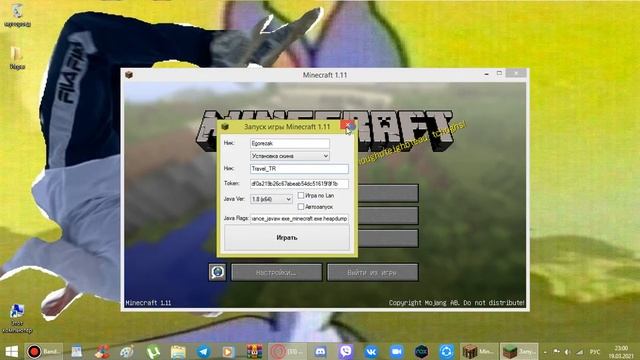Open Настройки in the Minecraft main menu

pyautogui.click(x=276, y=272)
